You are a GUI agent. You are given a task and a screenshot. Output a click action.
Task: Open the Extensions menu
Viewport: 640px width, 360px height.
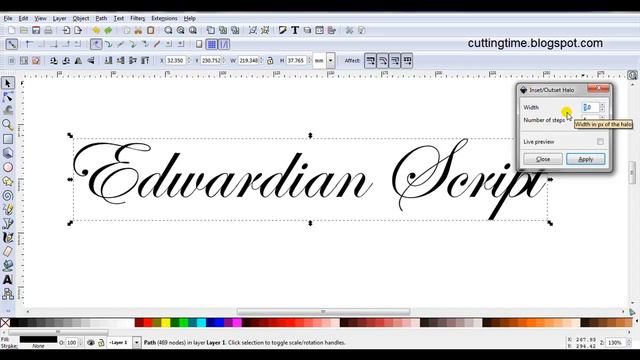pyautogui.click(x=164, y=18)
